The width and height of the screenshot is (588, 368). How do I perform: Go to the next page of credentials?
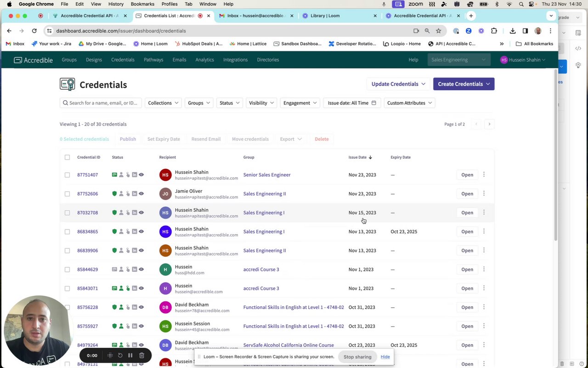489,124
